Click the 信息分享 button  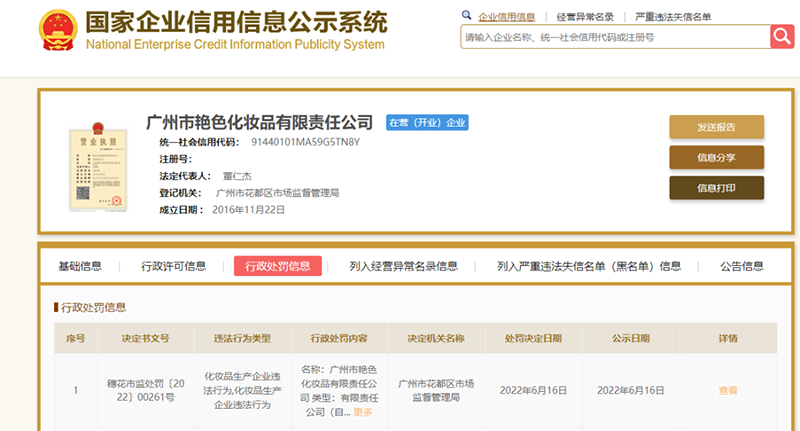(716, 158)
